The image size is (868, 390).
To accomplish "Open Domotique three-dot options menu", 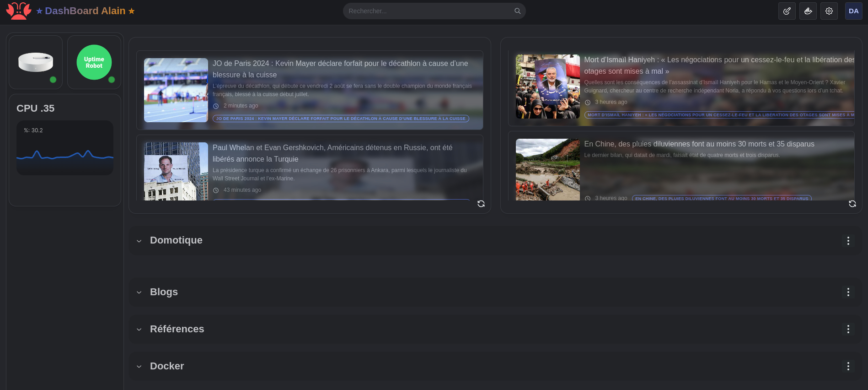I will click(x=848, y=241).
